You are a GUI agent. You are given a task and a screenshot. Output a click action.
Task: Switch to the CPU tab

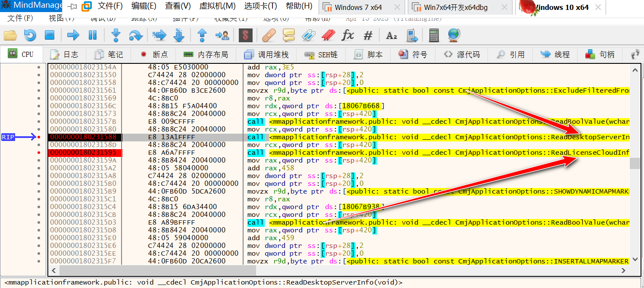pyautogui.click(x=22, y=54)
